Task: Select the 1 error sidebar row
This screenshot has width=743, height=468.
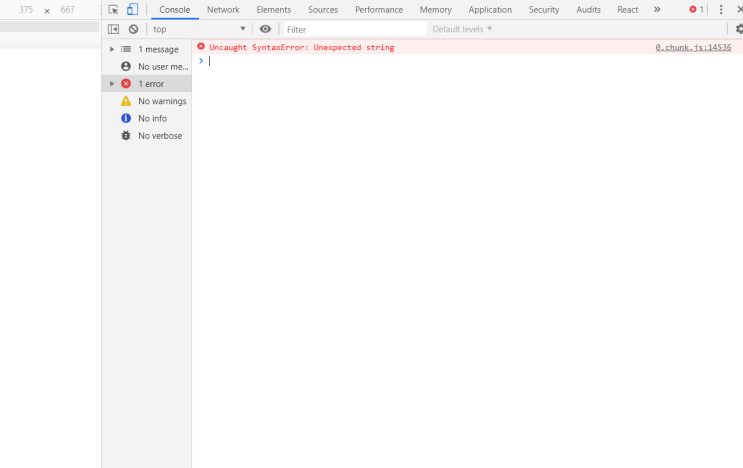Action: [146, 84]
